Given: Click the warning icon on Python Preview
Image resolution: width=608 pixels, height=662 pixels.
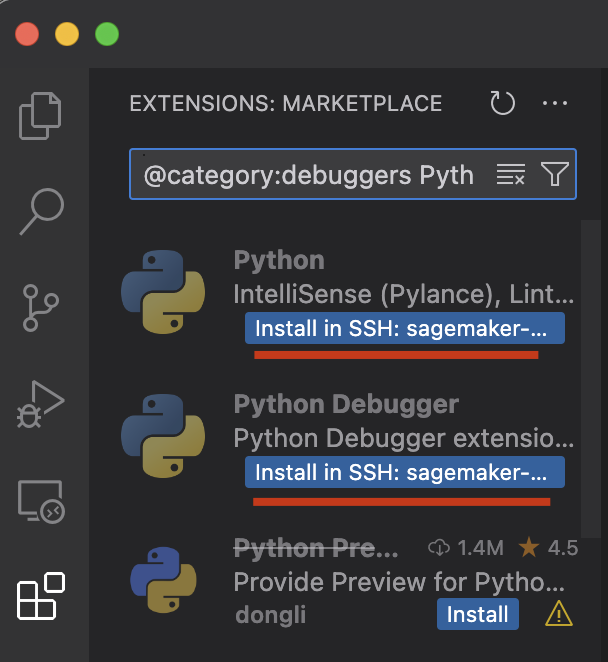Looking at the screenshot, I should pos(559,614).
